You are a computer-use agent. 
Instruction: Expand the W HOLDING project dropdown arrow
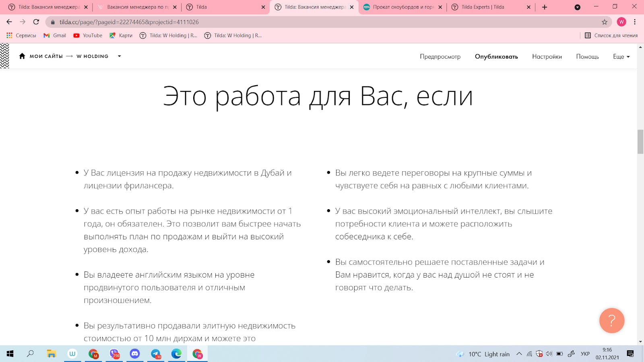coord(119,56)
